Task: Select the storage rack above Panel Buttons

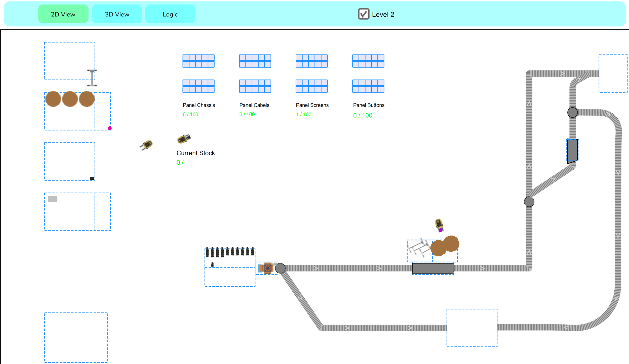Action: [368, 61]
